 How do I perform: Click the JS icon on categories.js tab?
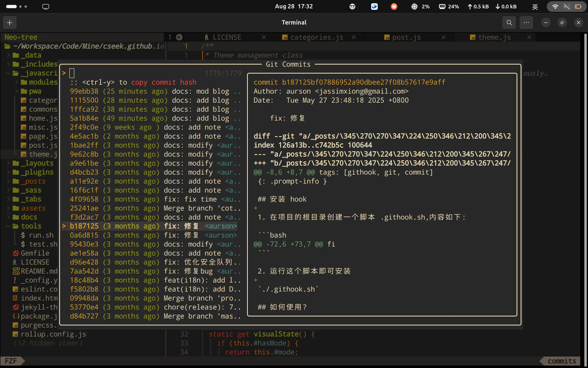285,37
